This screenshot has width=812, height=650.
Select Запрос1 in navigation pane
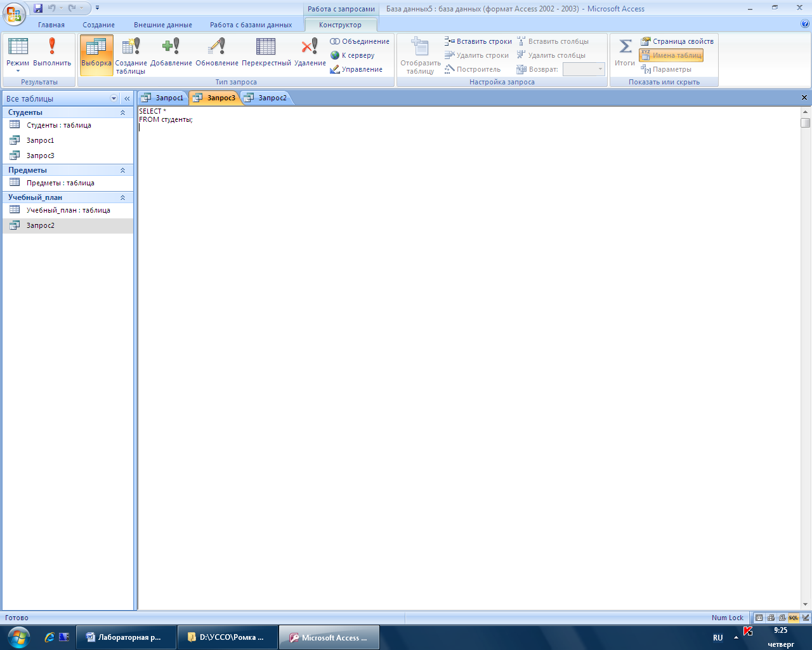point(68,140)
